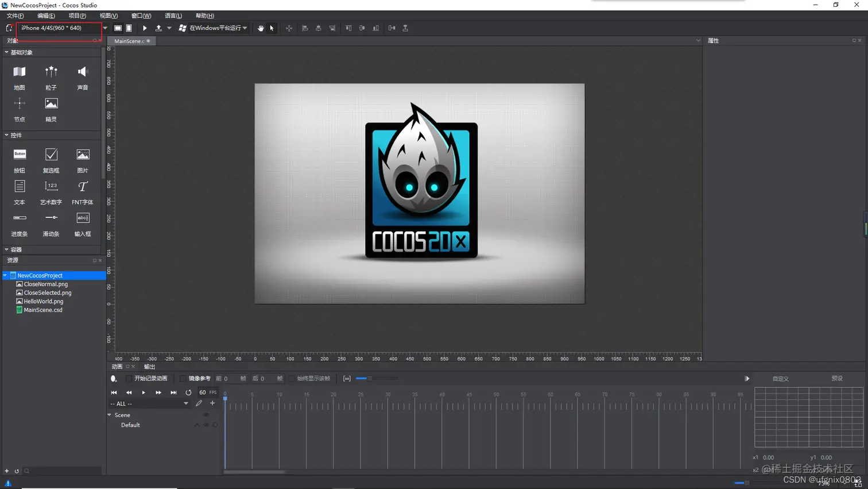Select CloseNormal.png in resources
Screen dimensions: 868x489
click(46, 284)
